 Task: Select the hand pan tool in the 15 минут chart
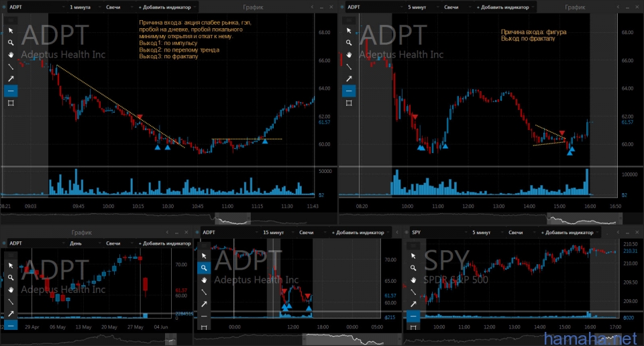[x=204, y=280]
